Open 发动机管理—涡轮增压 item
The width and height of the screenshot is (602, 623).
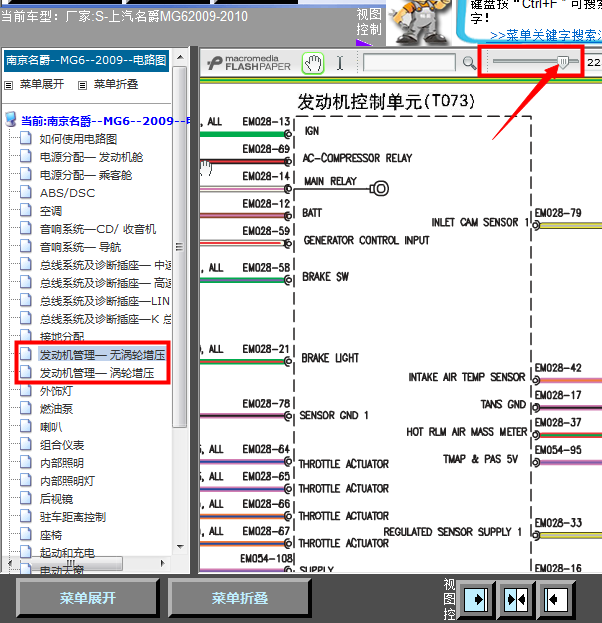pyautogui.click(x=97, y=373)
